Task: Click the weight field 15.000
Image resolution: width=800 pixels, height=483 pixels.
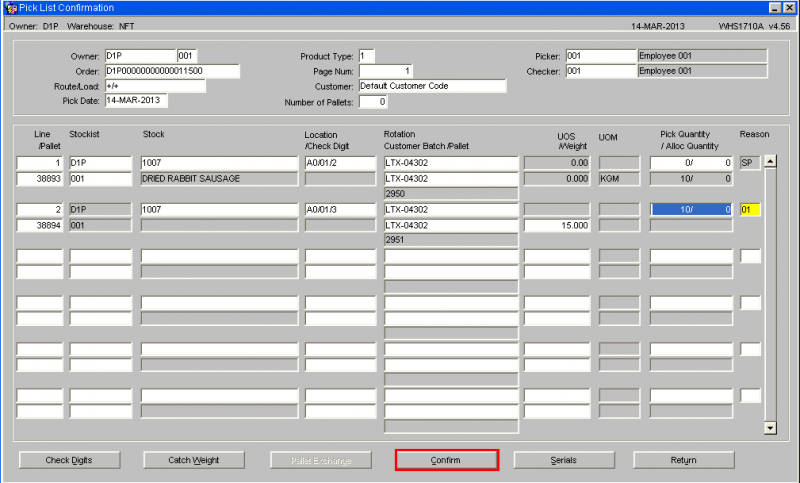Action: pyautogui.click(x=557, y=225)
